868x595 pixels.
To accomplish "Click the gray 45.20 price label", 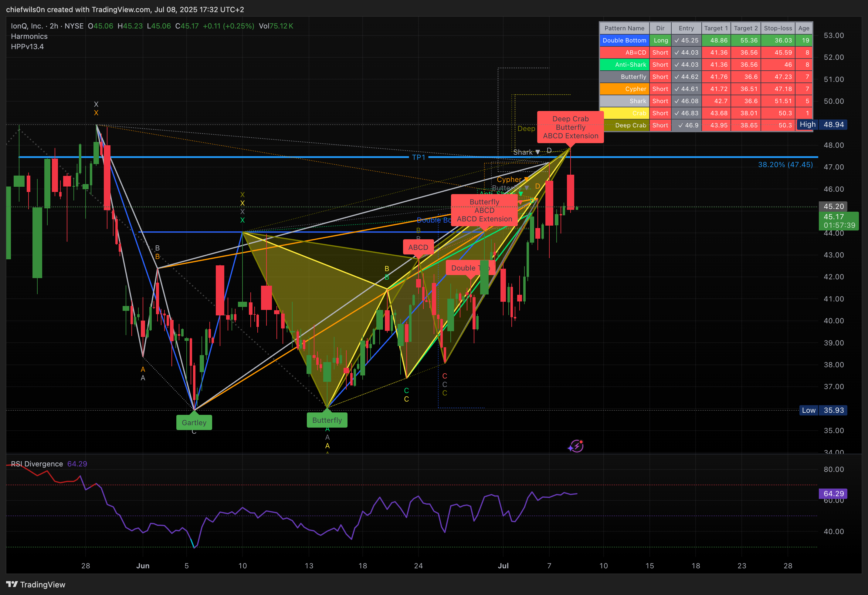I will coord(833,207).
